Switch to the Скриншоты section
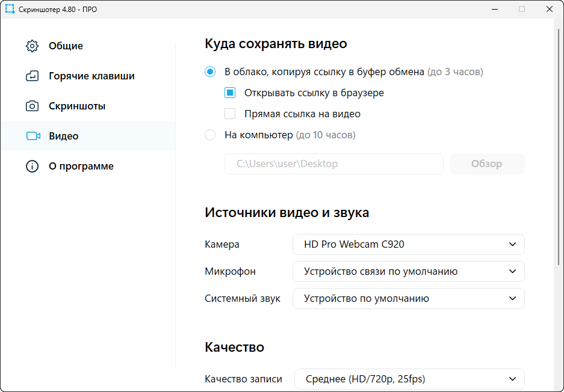The image size is (564, 392). pyautogui.click(x=88, y=106)
